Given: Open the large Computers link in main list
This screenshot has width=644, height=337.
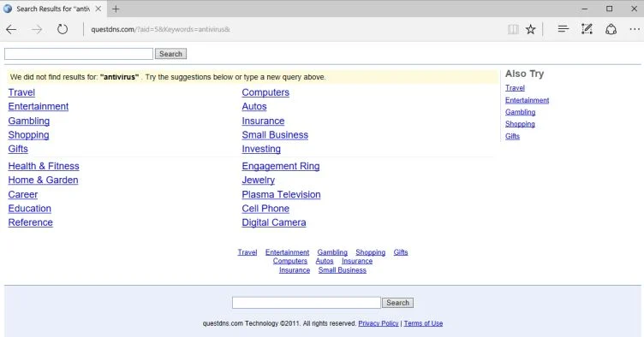Looking at the screenshot, I should 265,92.
